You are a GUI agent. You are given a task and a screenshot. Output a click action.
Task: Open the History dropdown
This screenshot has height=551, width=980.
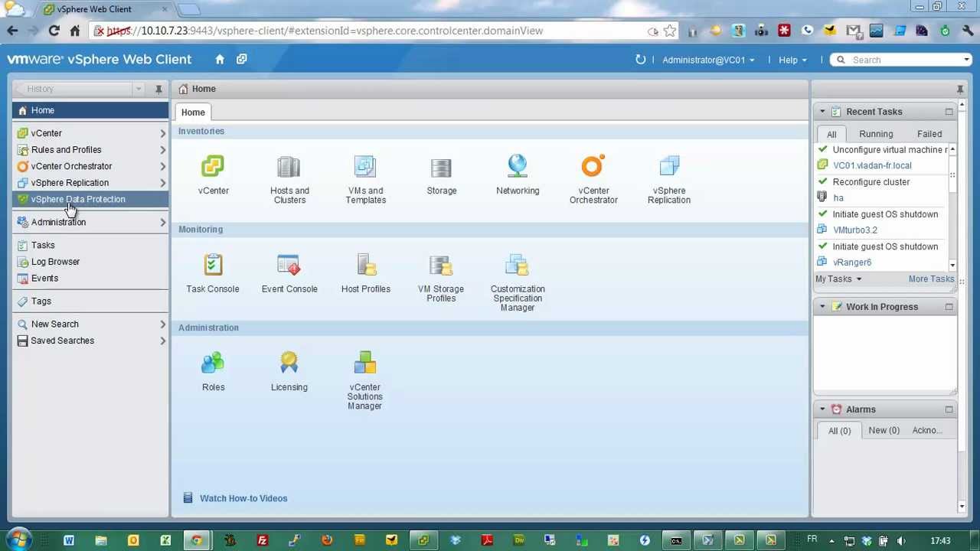139,89
